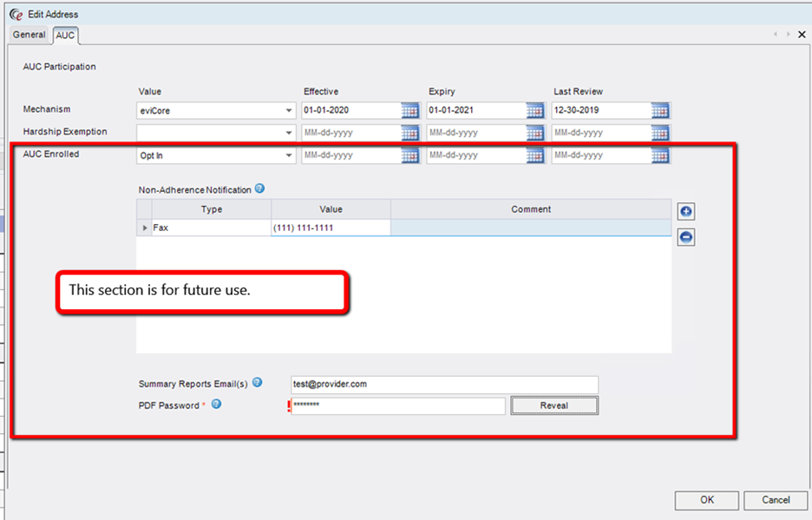Image resolution: width=812 pixels, height=520 pixels.
Task: Select the Fax row arrow indicator
Action: click(145, 228)
